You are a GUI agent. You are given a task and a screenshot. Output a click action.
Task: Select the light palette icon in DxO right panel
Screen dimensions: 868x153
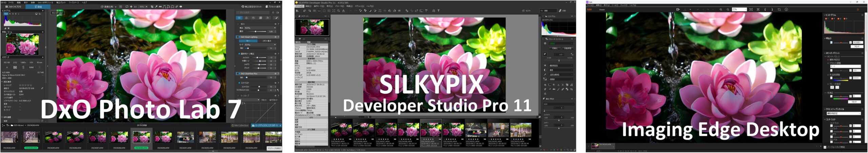[x=239, y=18]
